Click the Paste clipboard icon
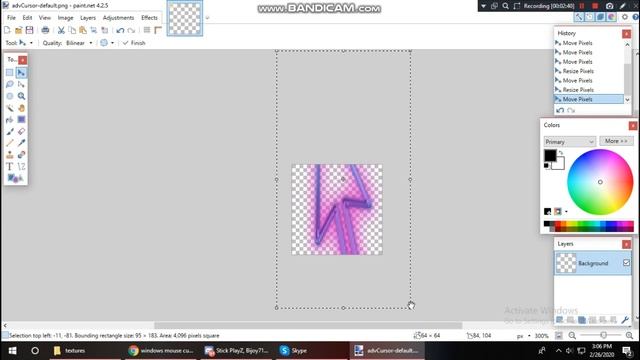The width and height of the screenshot is (640, 360). click(83, 30)
